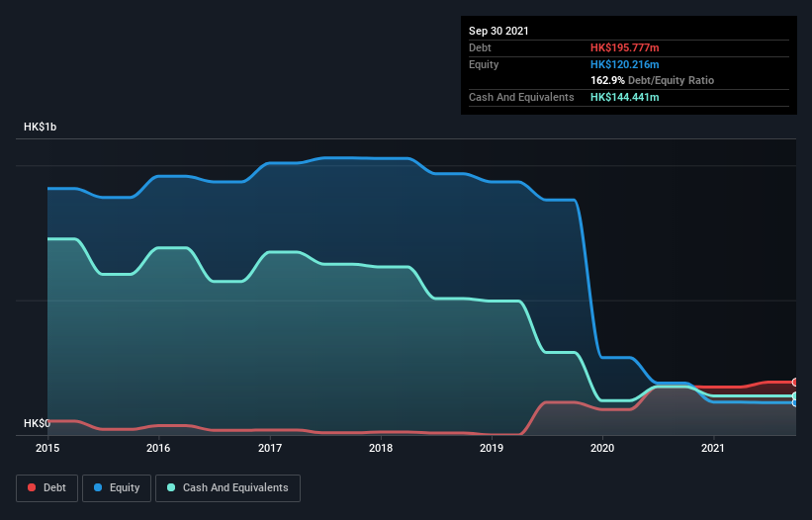Click the blue Equity endpoint marker
812x520 pixels.
795,402
